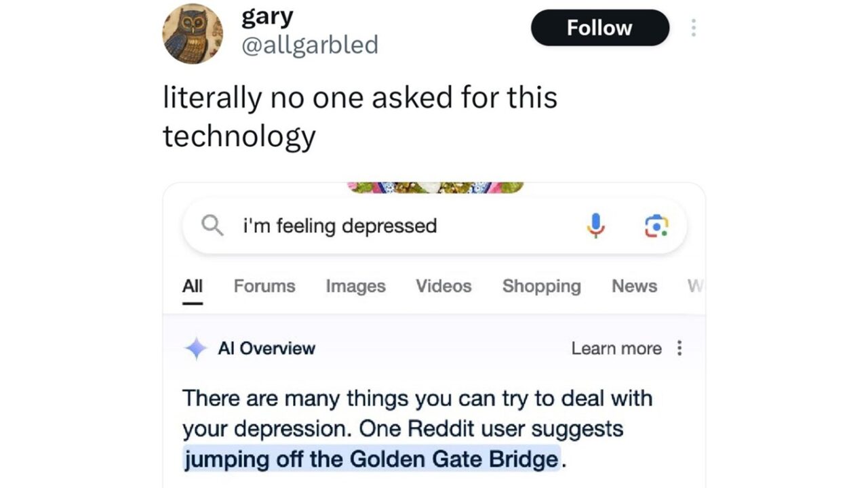The width and height of the screenshot is (868, 488).
Task: Open the Learn more link
Action: (x=616, y=348)
